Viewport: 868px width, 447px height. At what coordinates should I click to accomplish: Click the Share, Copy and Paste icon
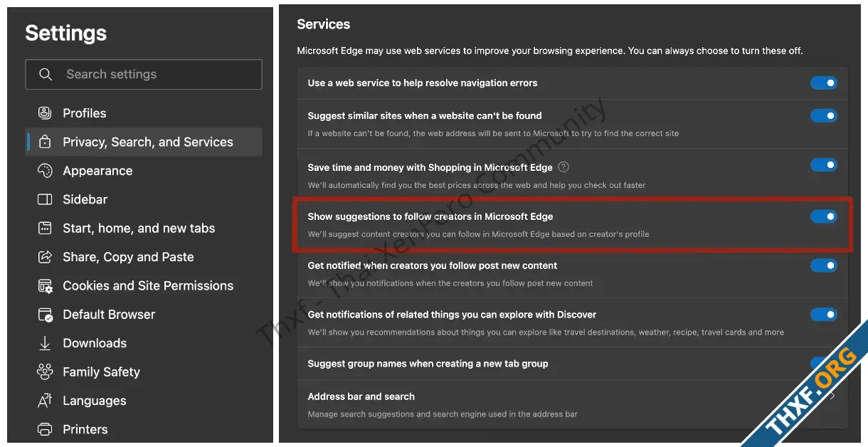pos(45,257)
